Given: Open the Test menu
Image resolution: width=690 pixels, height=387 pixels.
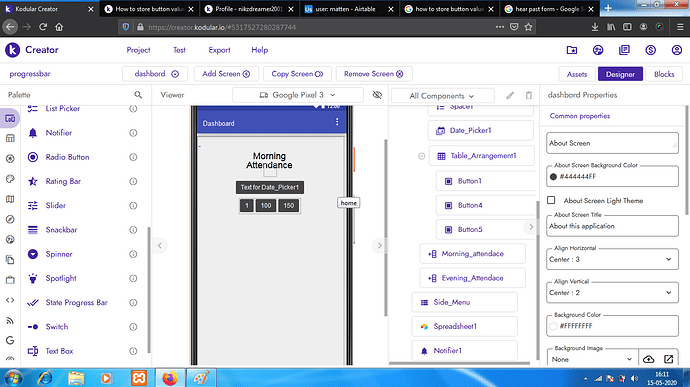Looking at the screenshot, I should 179,50.
